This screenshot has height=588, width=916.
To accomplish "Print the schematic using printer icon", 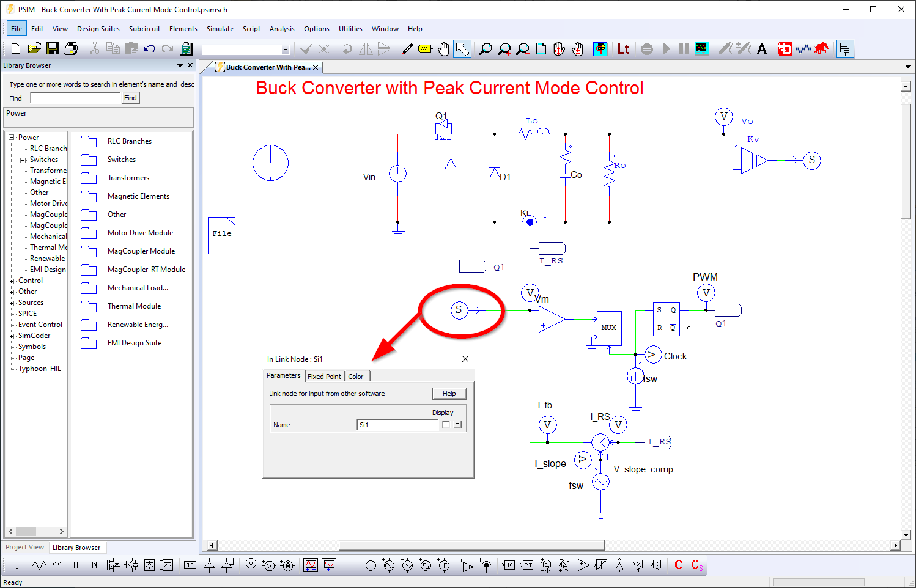I will (71, 49).
